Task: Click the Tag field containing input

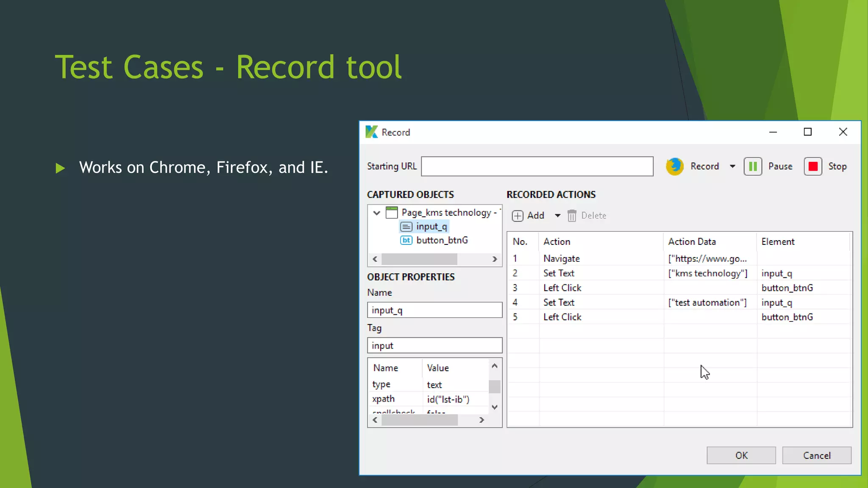Action: click(x=435, y=346)
